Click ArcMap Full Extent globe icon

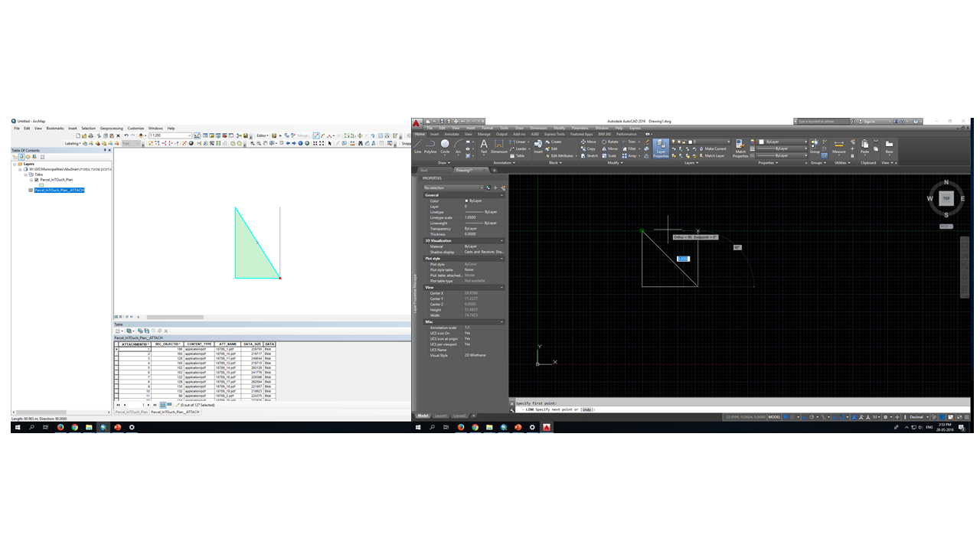click(308, 143)
